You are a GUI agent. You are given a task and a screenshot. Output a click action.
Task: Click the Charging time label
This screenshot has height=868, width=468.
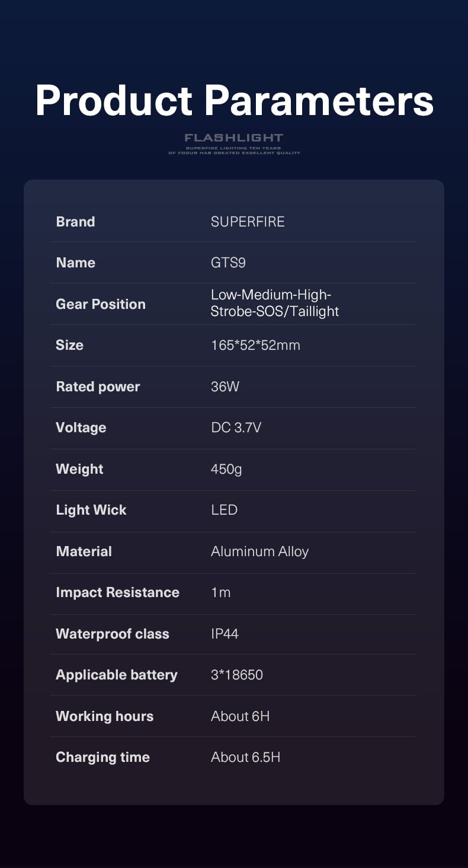102,757
